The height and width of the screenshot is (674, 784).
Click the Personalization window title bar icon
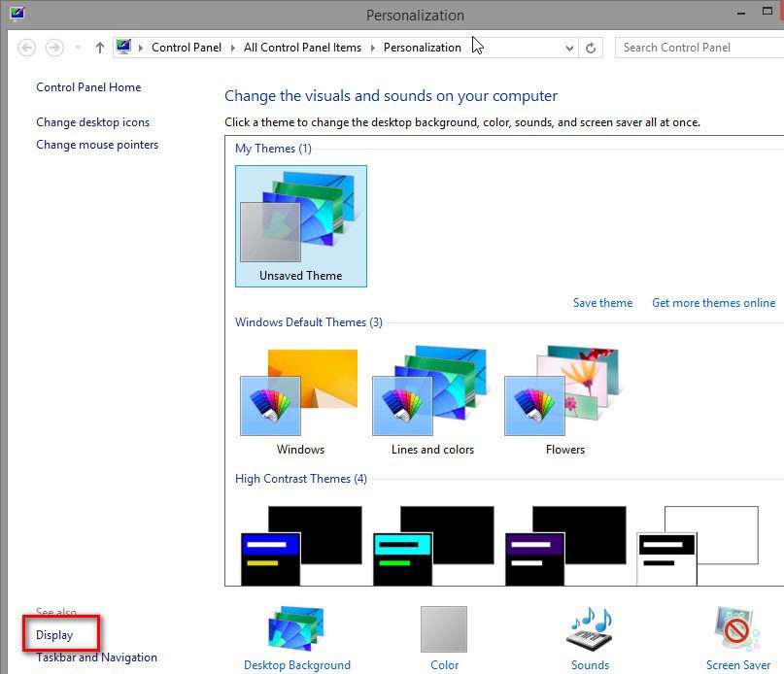tap(17, 14)
